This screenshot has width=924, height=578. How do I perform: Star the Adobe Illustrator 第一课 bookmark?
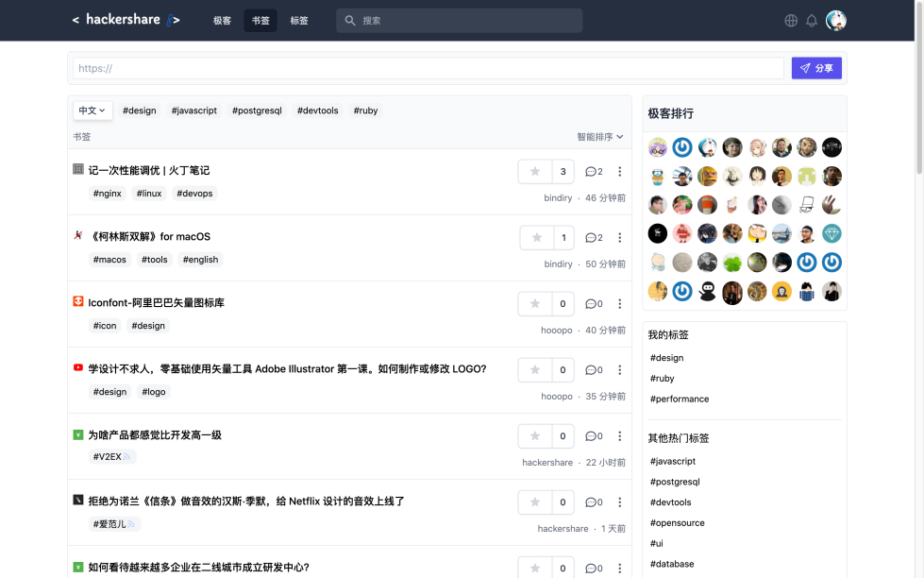[535, 370]
